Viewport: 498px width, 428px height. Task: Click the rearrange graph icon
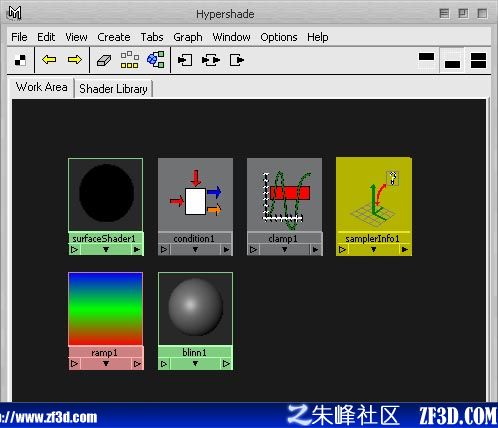129,60
